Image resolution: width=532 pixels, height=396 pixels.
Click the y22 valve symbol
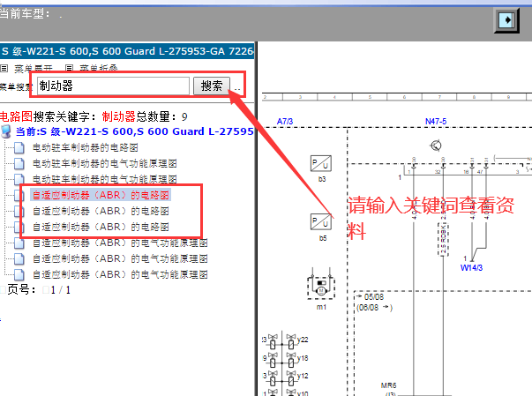coord(291,341)
